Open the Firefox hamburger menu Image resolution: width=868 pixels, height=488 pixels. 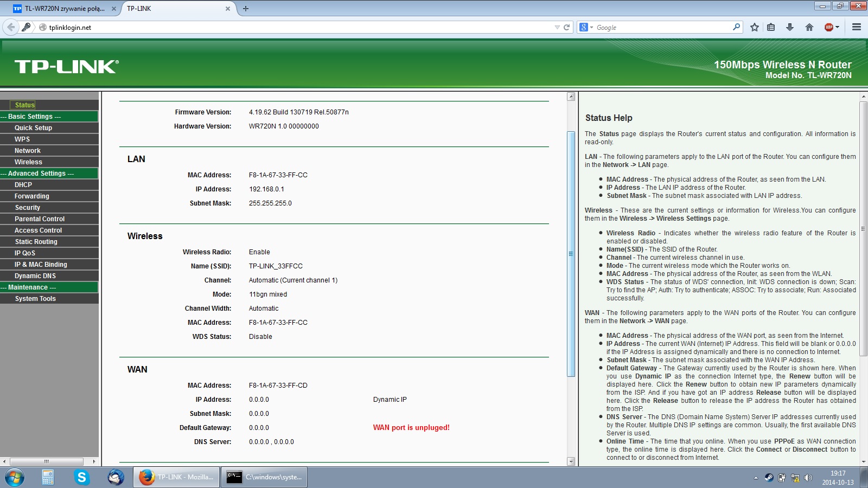[x=857, y=27]
